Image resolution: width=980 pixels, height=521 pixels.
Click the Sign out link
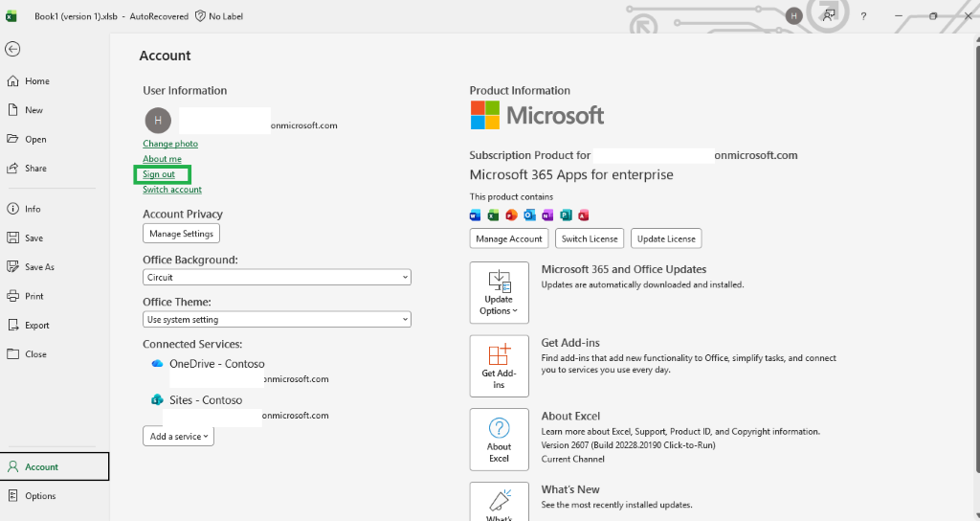click(x=159, y=174)
